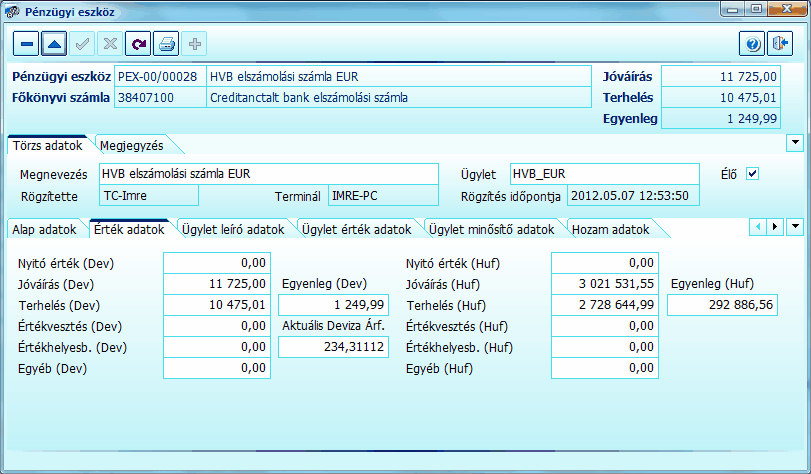
Task: Click the Nyitó érték (Huf) field
Action: pos(605,263)
